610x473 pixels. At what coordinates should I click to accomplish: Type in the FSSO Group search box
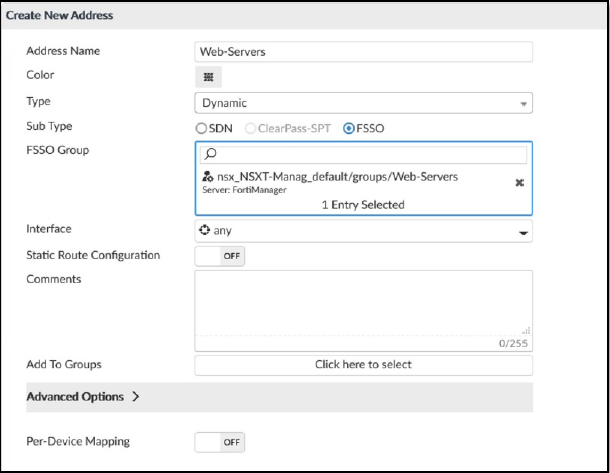click(x=370, y=154)
